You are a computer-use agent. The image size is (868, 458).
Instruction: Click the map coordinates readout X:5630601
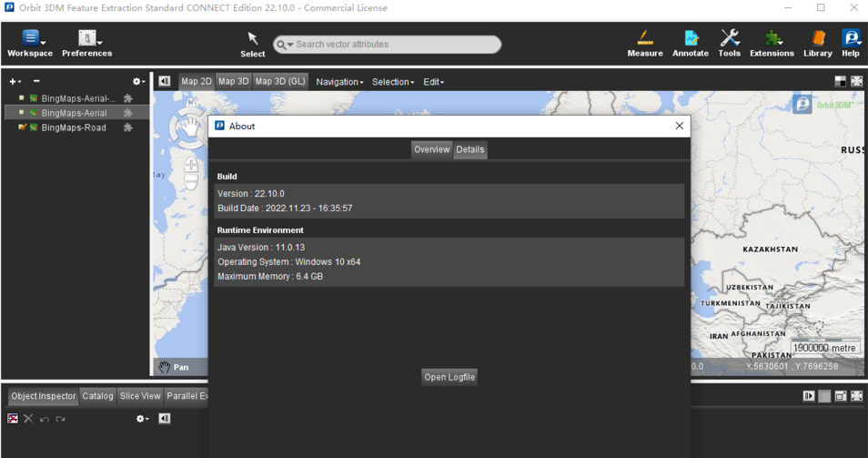point(792,366)
